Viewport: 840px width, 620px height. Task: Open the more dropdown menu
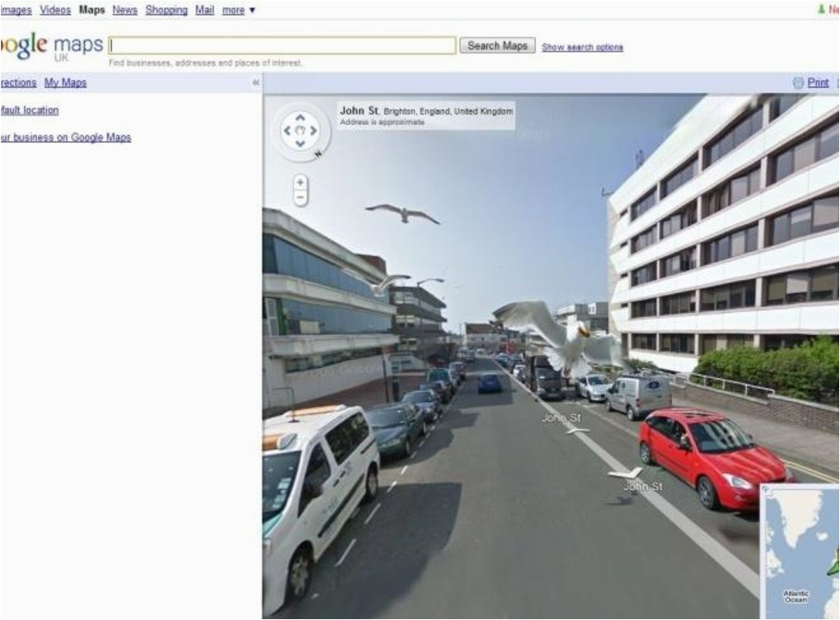[238, 10]
